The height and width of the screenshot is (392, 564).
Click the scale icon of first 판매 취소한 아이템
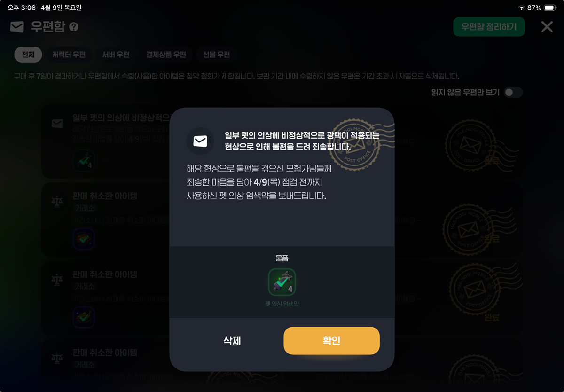pyautogui.click(x=57, y=202)
